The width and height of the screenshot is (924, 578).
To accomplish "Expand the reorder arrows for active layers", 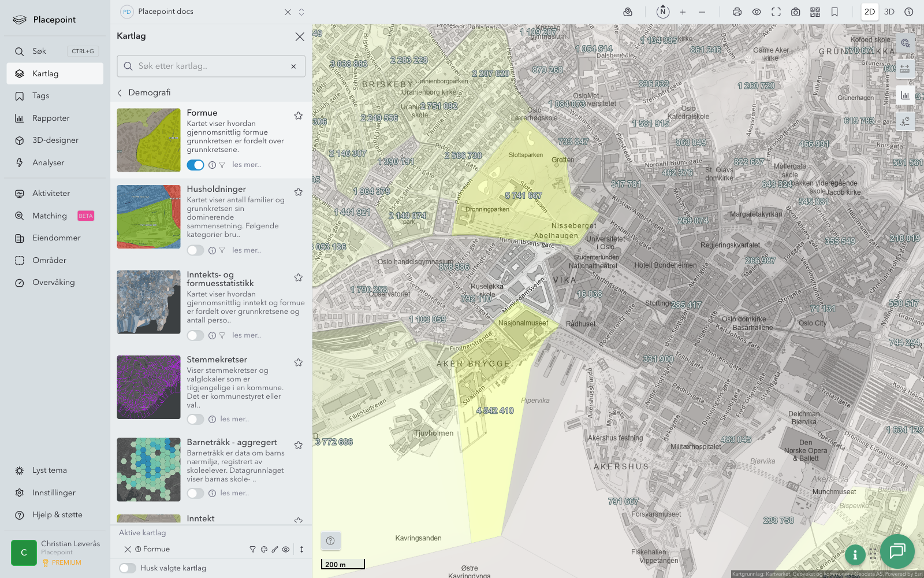I will click(301, 550).
